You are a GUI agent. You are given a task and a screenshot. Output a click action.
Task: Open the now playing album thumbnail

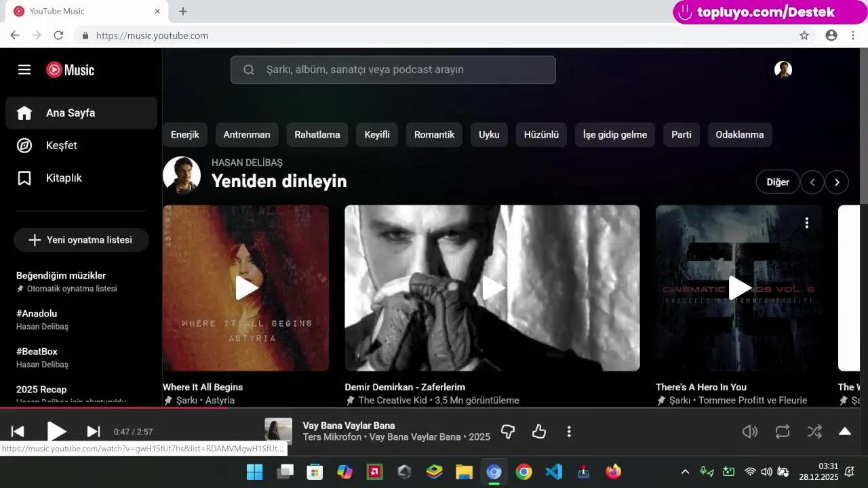coord(278,432)
